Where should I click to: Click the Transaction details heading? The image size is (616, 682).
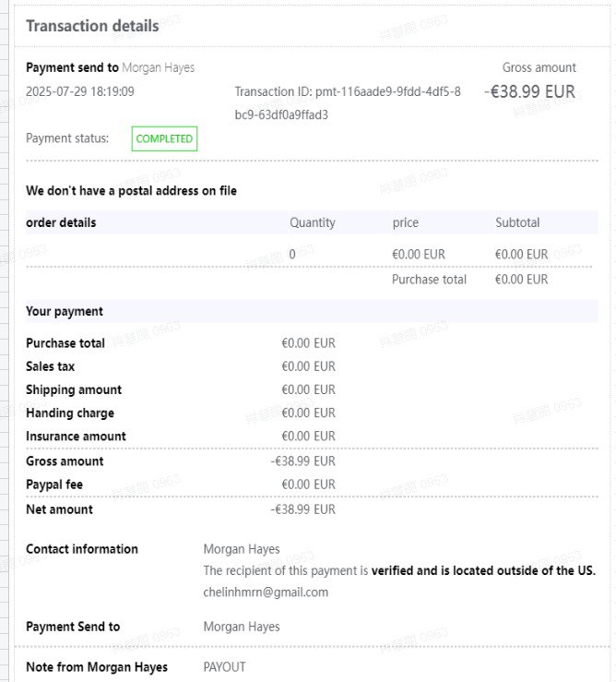click(x=92, y=26)
